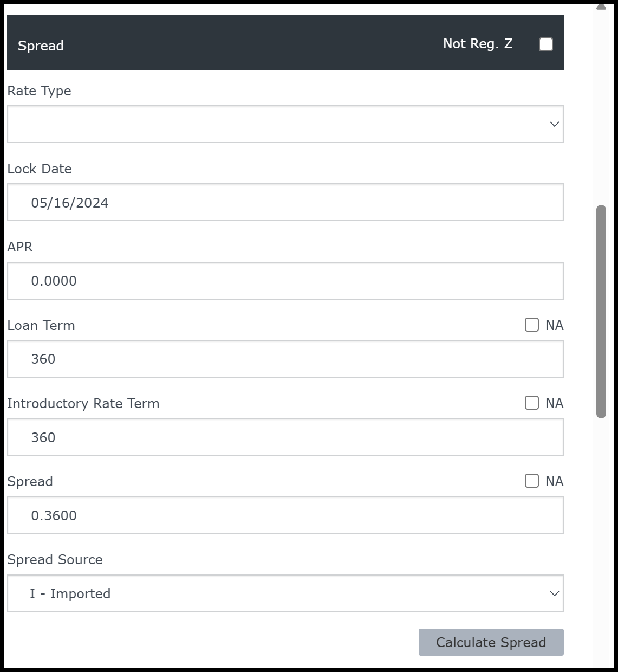This screenshot has height=672, width=618.
Task: Click into the Lock Date field
Action: (x=285, y=203)
